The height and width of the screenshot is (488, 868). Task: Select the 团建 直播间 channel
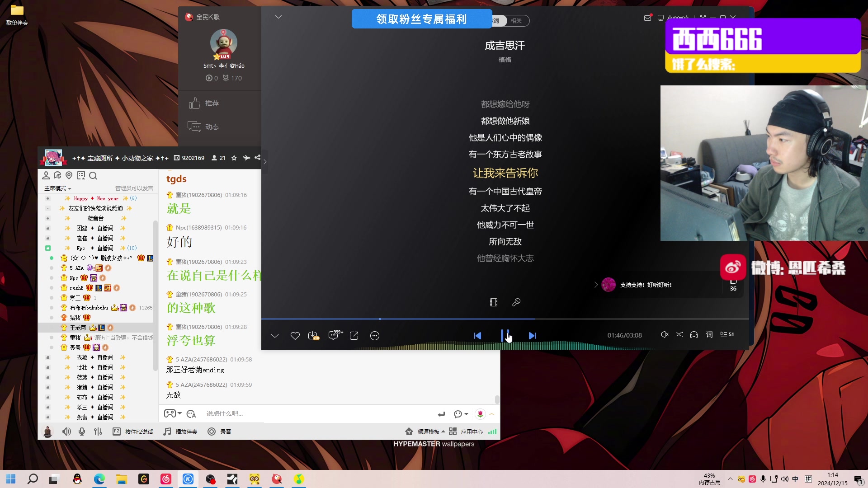95,228
